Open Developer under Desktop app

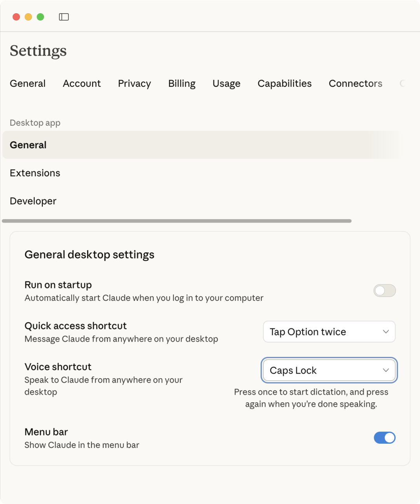(33, 201)
